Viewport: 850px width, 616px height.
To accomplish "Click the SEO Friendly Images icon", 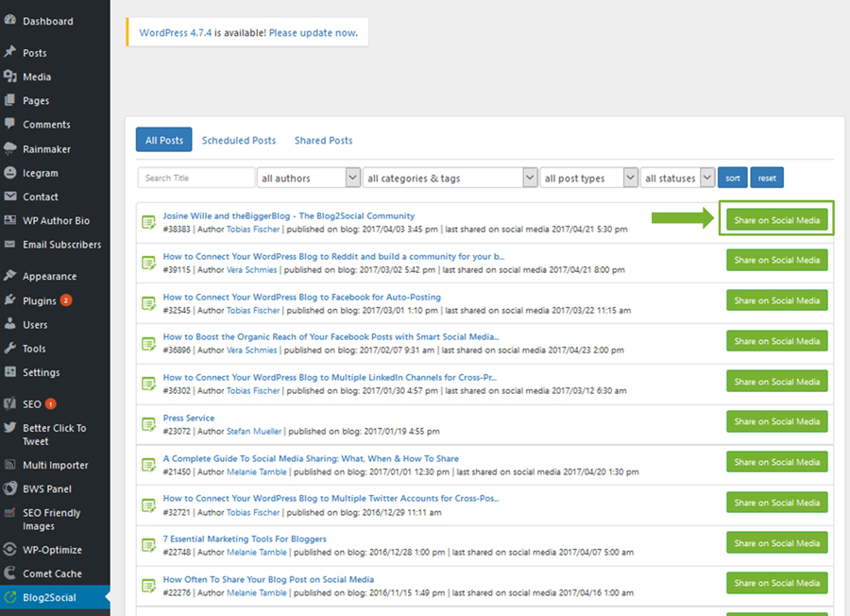I will [x=9, y=512].
